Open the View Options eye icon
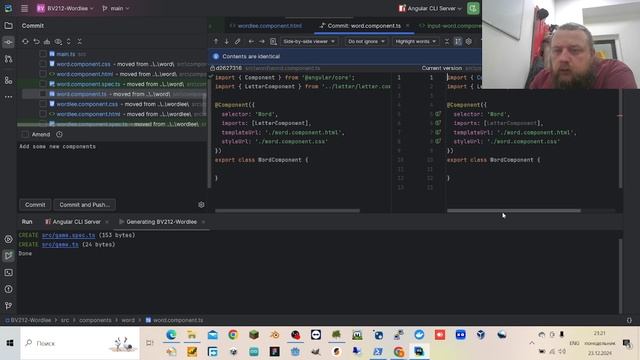Screen dimensions: 640x360 coord(58,42)
